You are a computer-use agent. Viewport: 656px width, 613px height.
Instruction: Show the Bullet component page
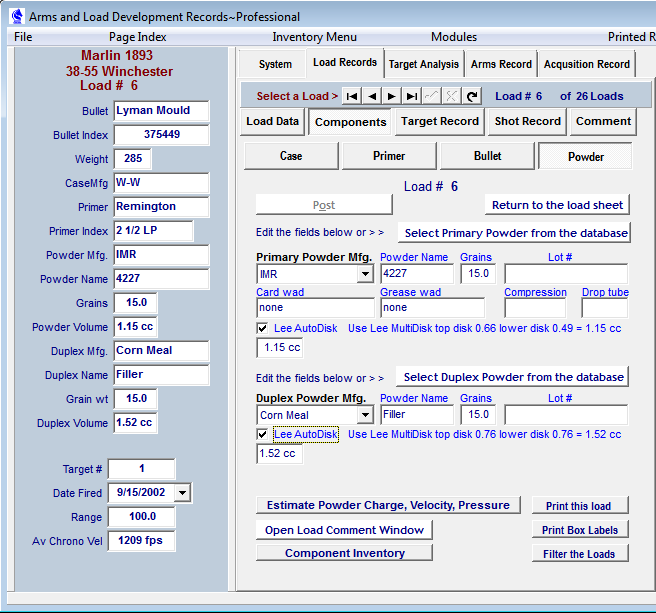[487, 156]
